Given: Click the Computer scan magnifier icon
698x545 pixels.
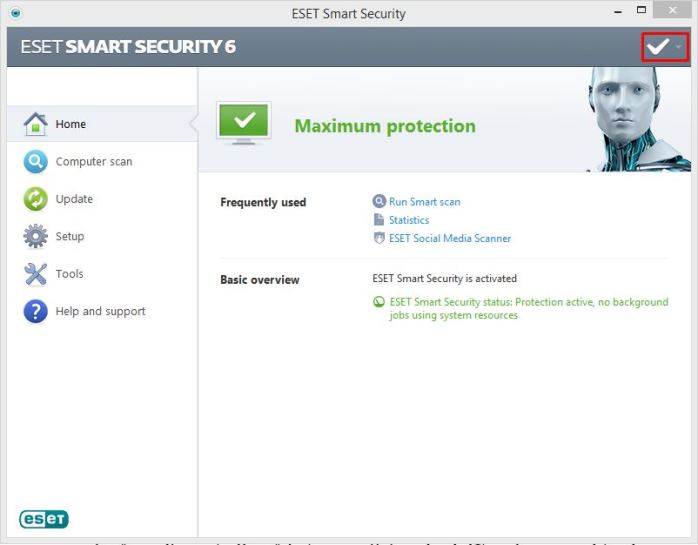Looking at the screenshot, I should [x=35, y=162].
